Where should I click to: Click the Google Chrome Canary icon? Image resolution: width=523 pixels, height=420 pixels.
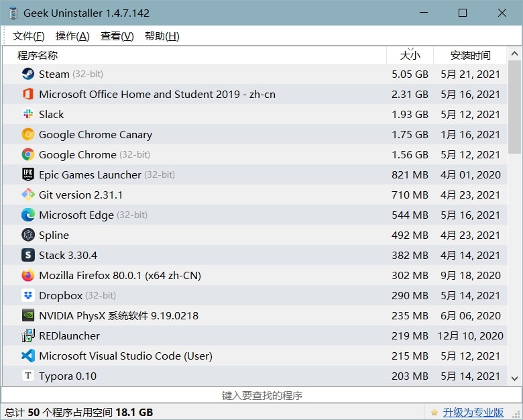click(28, 134)
